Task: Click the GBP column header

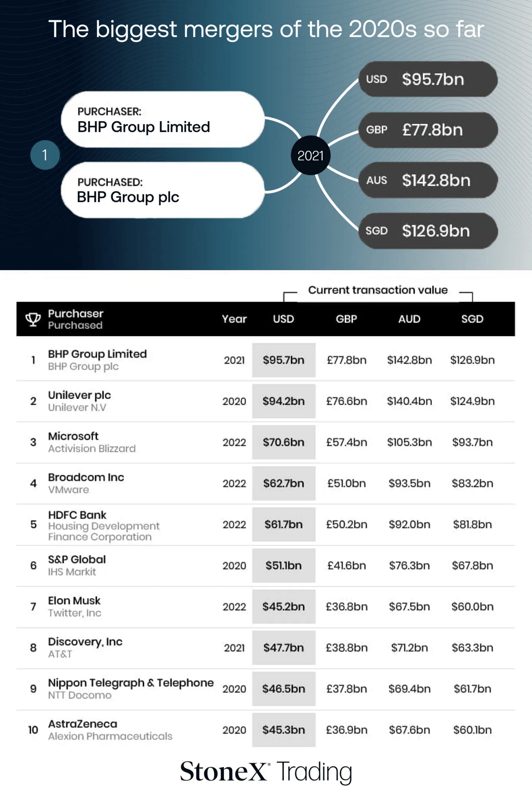Action: 346,319
